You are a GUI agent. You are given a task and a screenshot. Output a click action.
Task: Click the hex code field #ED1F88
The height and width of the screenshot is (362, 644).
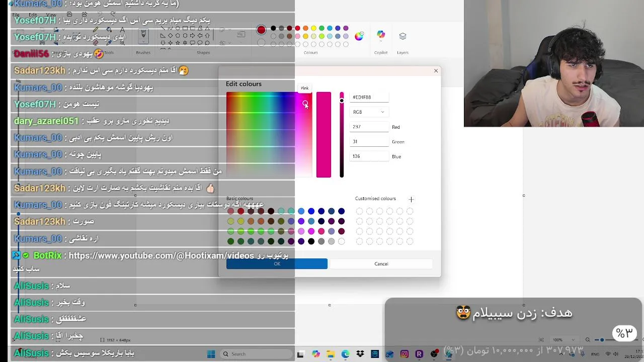point(369,97)
